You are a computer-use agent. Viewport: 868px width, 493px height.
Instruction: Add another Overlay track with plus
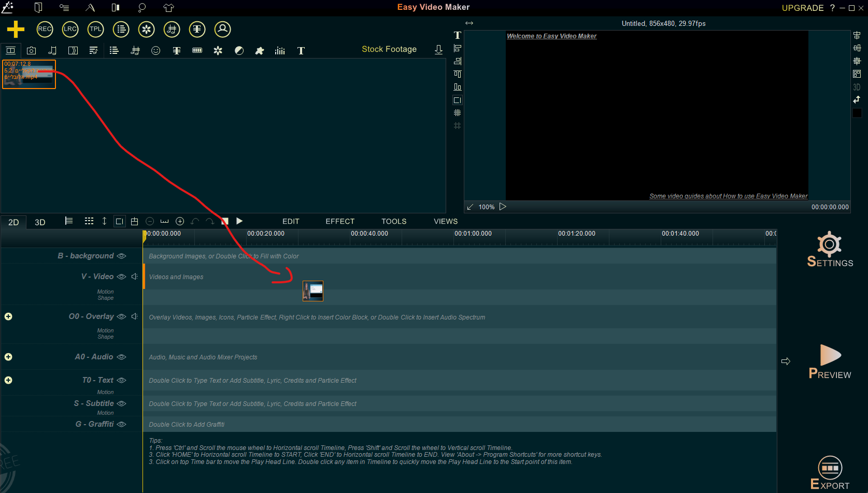coord(8,316)
